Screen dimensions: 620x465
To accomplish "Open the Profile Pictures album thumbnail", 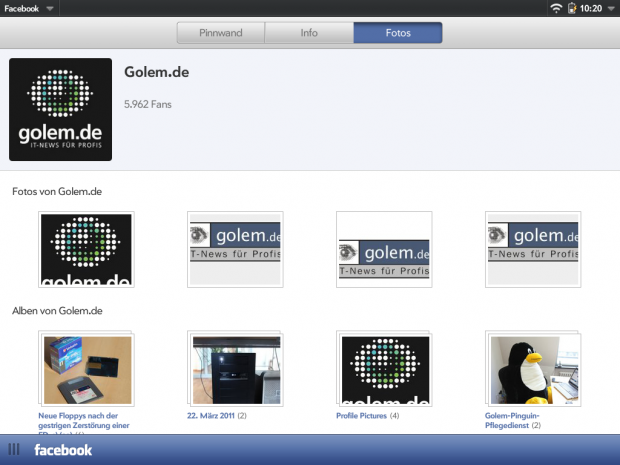I will 384,369.
